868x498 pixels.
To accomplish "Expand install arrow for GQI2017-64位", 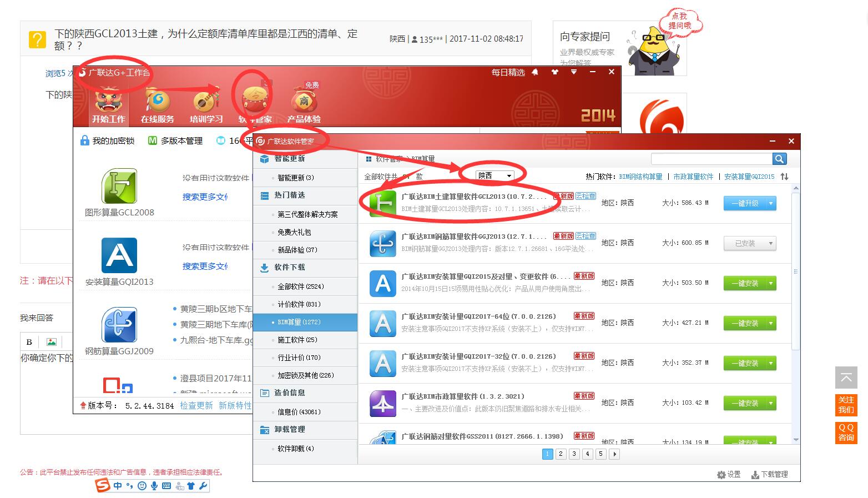I will [771, 323].
